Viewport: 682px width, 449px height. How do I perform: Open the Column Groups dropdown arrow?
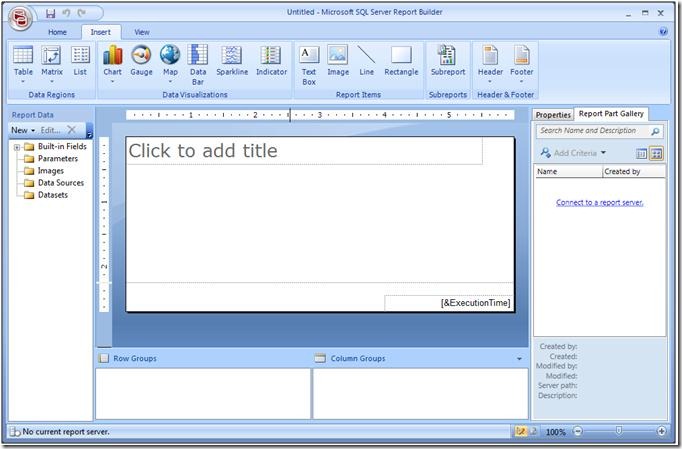point(519,359)
